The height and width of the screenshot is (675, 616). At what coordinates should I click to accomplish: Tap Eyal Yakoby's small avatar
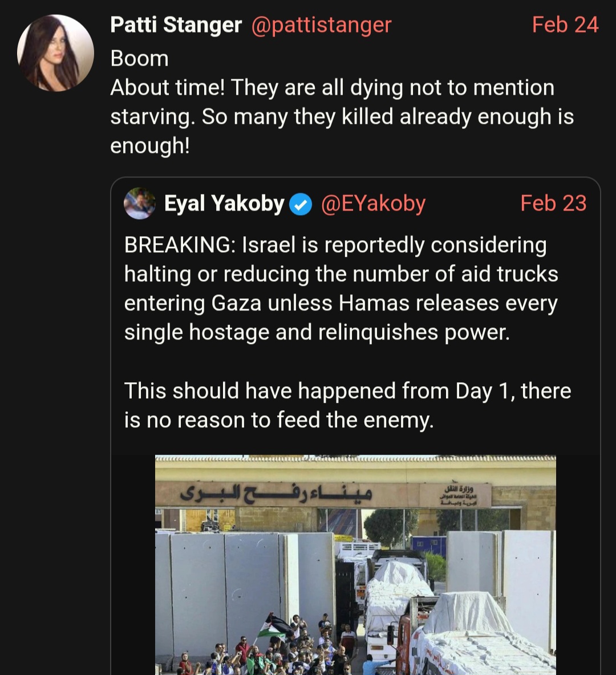(x=140, y=203)
